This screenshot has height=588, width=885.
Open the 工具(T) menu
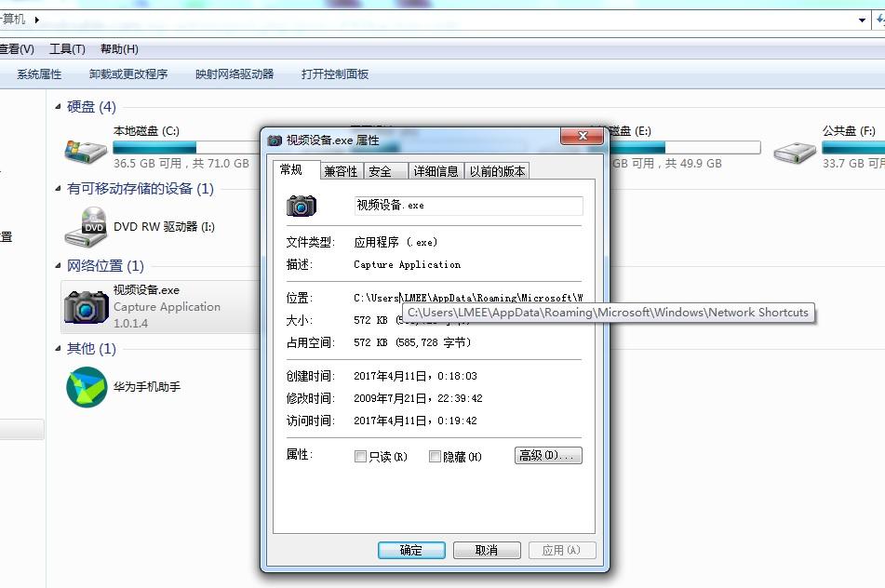pos(67,49)
